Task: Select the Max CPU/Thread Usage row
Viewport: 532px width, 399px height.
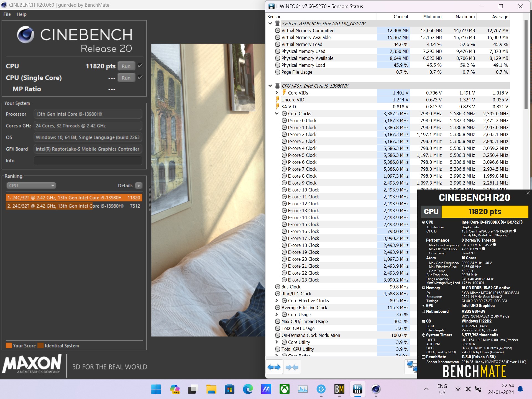Action: pos(341,321)
